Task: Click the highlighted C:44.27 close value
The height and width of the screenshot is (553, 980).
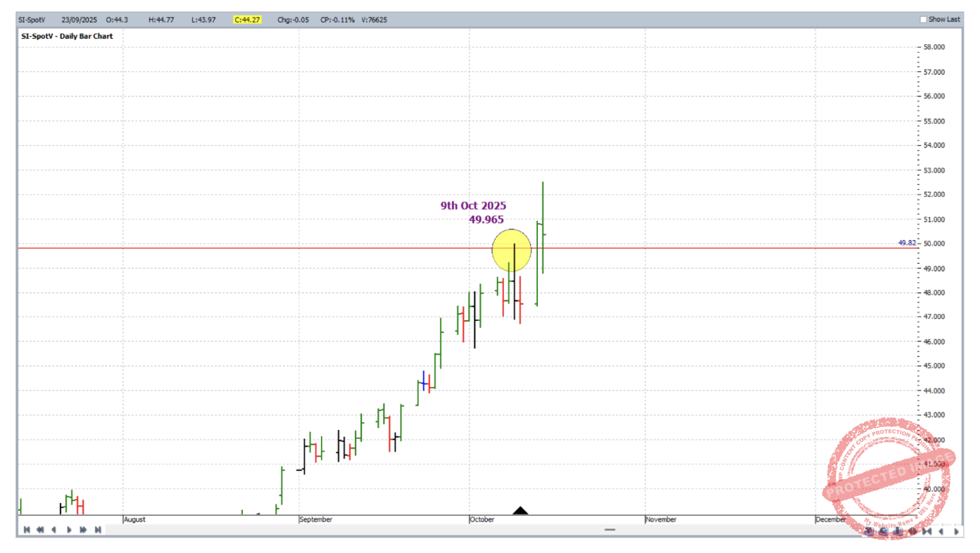Action: point(248,20)
